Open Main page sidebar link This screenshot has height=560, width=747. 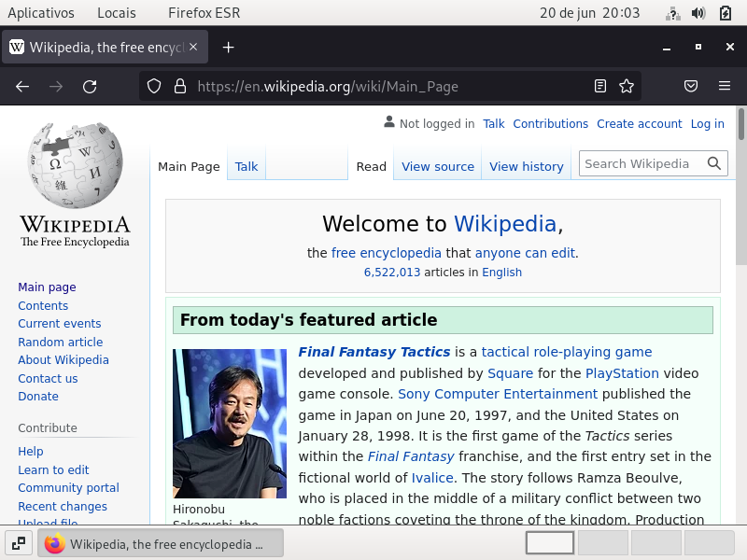tap(48, 287)
